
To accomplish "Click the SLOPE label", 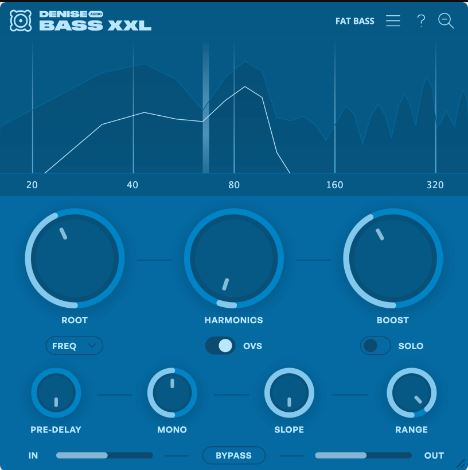I will [x=289, y=429].
